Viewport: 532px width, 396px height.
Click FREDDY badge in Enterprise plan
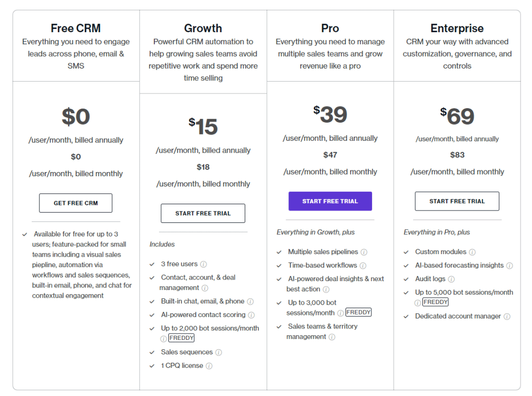coord(436,302)
